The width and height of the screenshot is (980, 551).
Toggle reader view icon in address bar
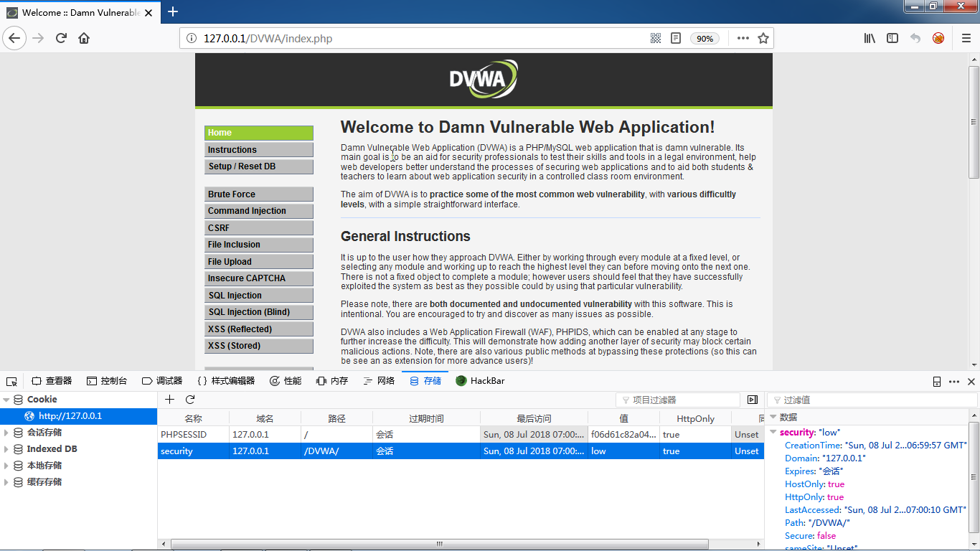[x=676, y=39]
